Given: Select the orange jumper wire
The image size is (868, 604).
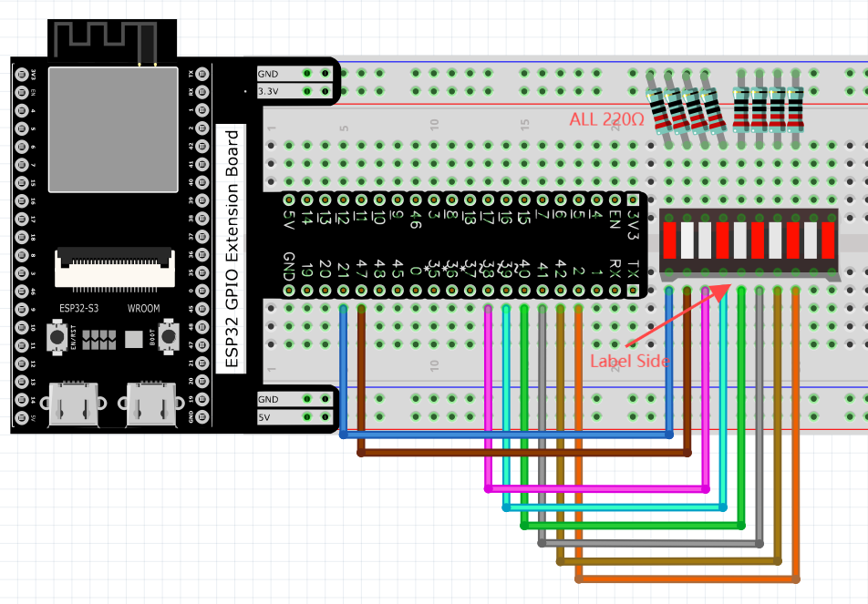Looking at the screenshot, I should (687, 579).
